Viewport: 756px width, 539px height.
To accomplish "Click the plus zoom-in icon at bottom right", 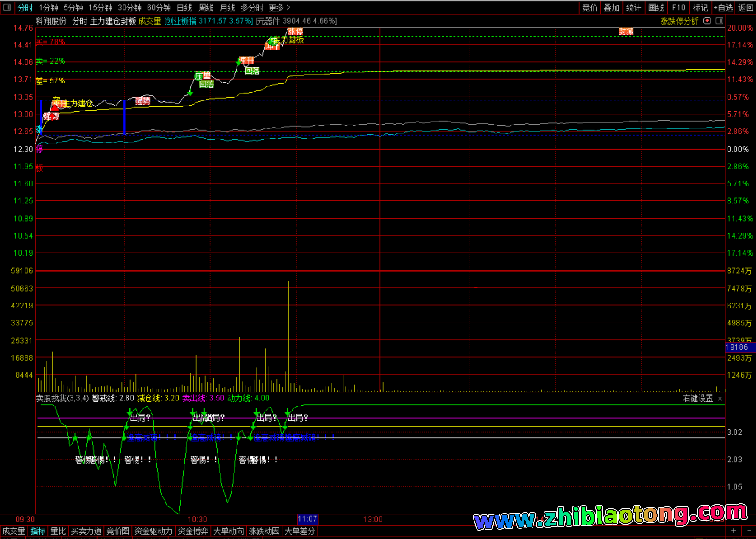I will [x=734, y=531].
